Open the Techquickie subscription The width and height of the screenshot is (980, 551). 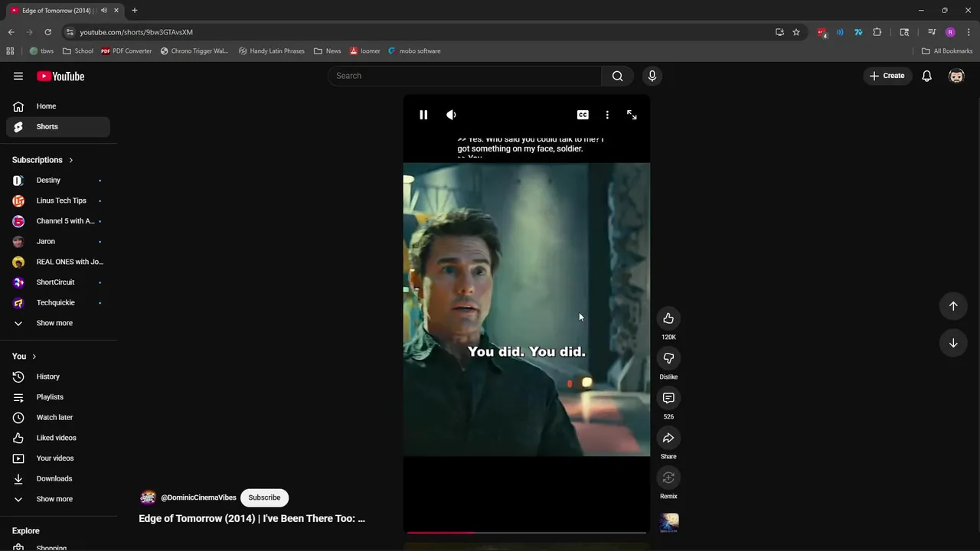tap(58, 302)
